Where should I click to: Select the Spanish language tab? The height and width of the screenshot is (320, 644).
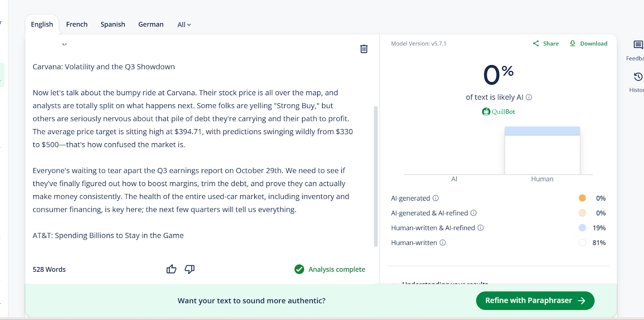pyautogui.click(x=113, y=25)
